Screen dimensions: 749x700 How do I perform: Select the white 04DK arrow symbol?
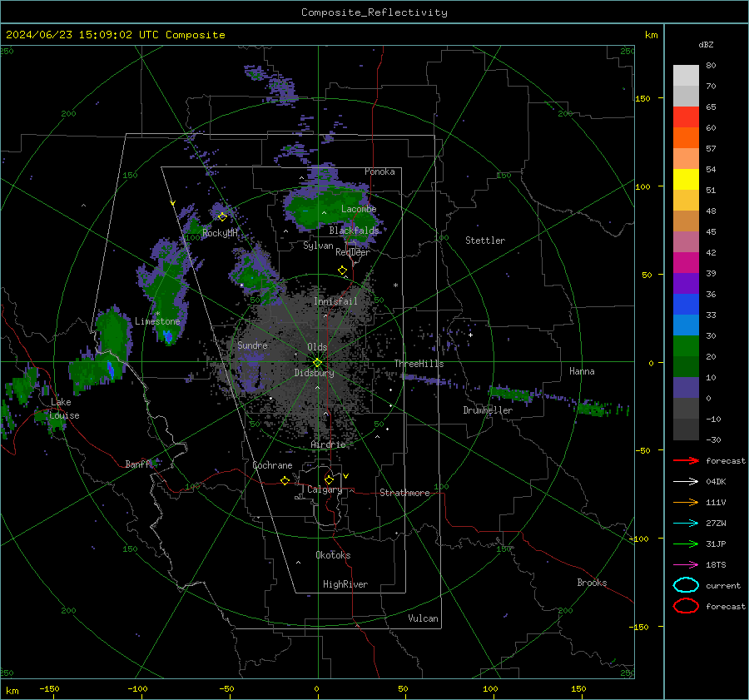click(x=686, y=482)
